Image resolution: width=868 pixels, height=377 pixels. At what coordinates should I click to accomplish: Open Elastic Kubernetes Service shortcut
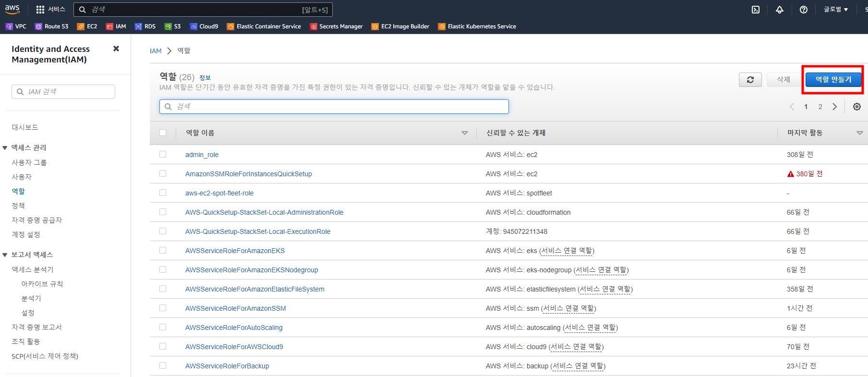pos(477,26)
